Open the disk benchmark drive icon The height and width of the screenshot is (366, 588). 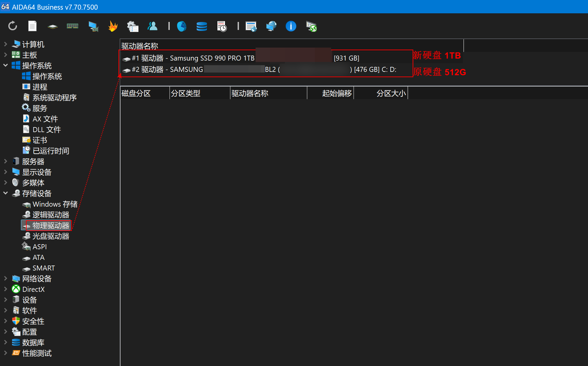(52, 26)
